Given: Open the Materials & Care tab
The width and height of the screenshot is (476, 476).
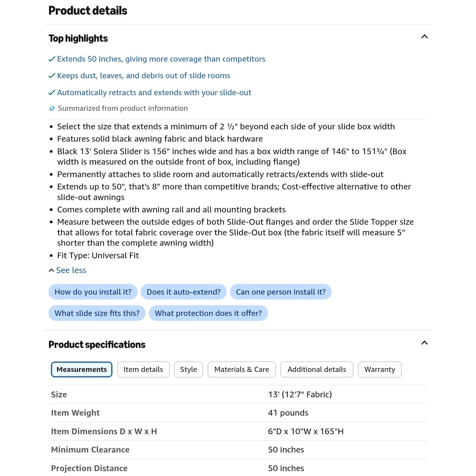Looking at the screenshot, I should click(x=242, y=369).
